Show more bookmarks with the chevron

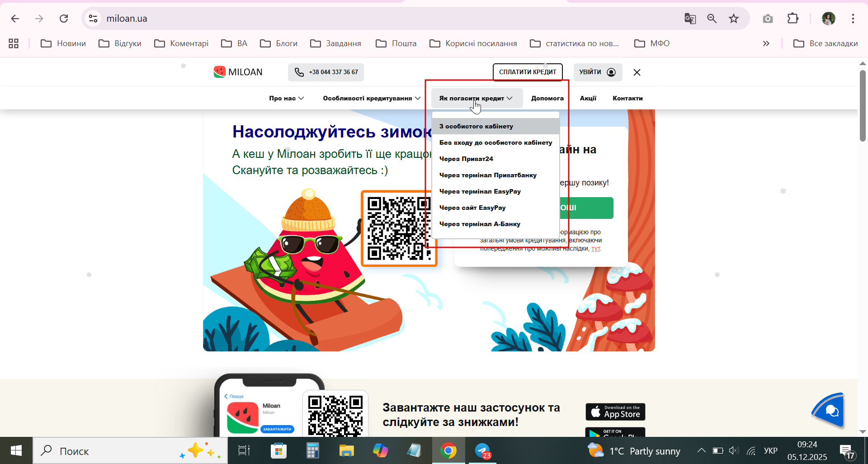point(766,43)
